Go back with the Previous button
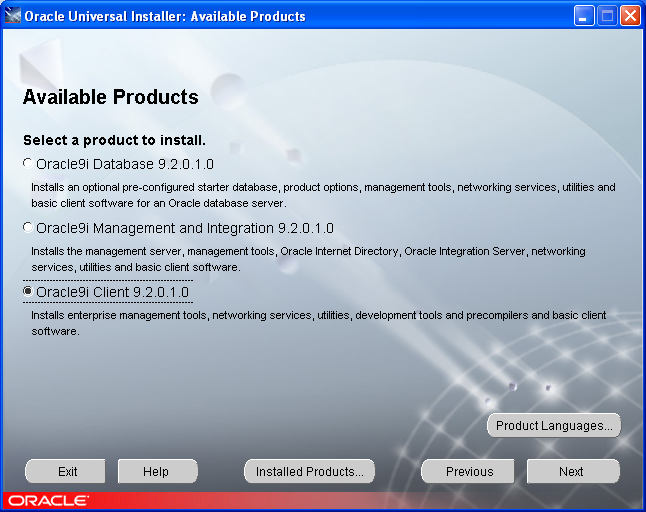 tap(468, 471)
